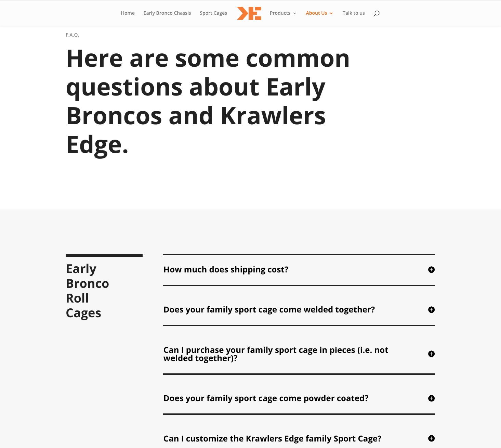This screenshot has height=448, width=501.
Task: Click the orange Krawlers Edge logo
Action: point(249,13)
